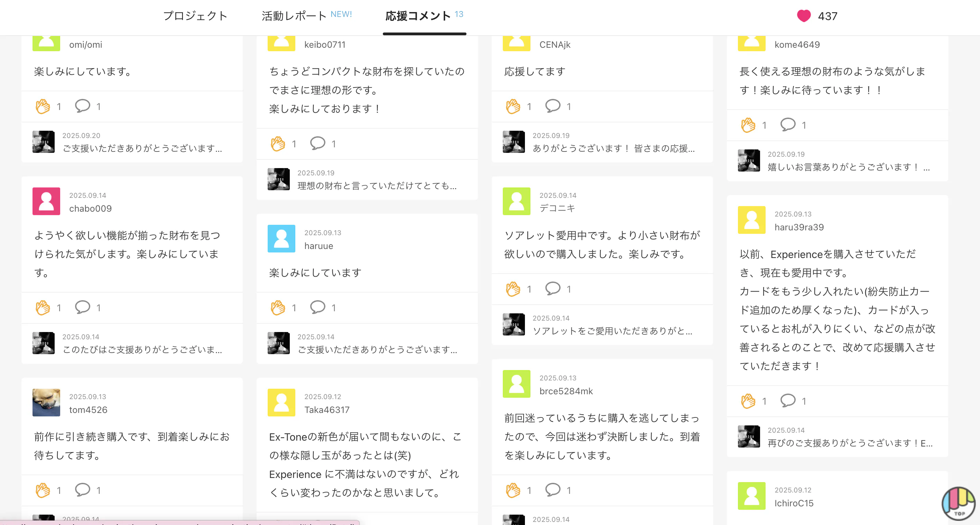Screen dimensions: 980x525
Task: Clap for omi/omi's comment
Action: (43, 107)
